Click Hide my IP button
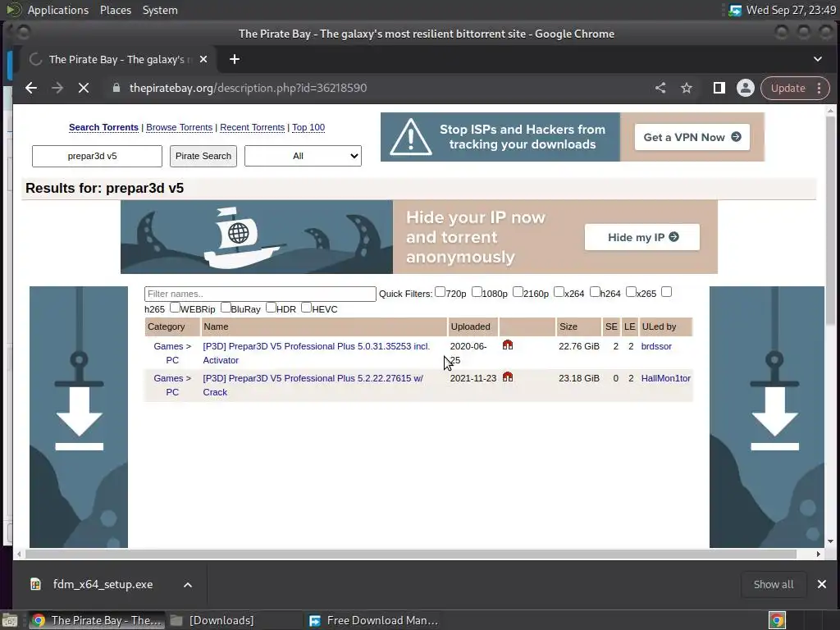840x630 pixels. (642, 237)
